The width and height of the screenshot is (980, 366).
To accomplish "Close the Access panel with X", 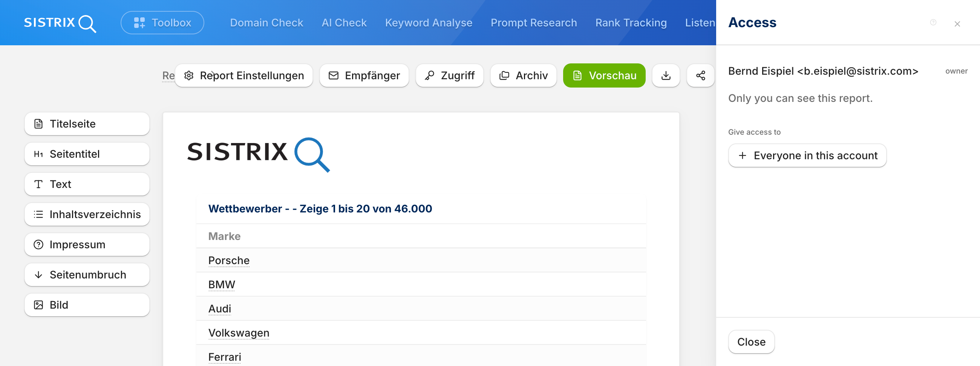I will click(x=957, y=24).
